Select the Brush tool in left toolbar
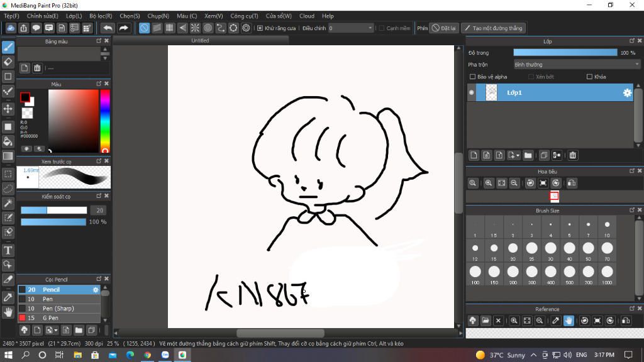 point(8,47)
